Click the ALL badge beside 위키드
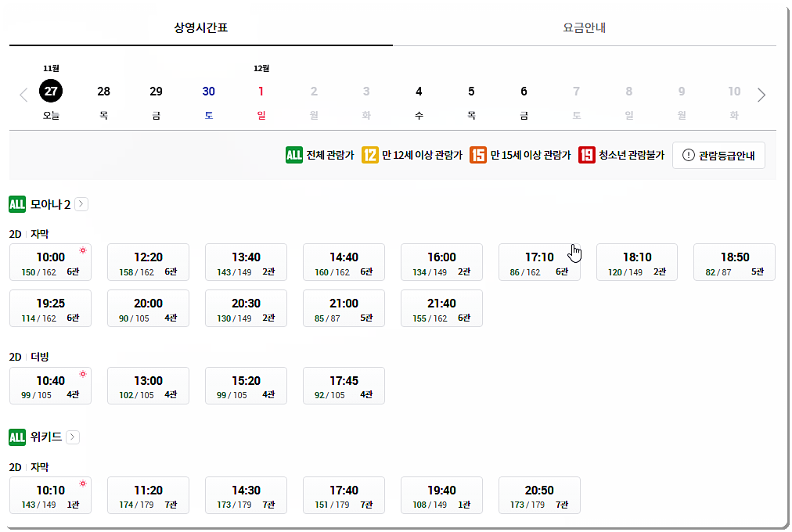Viewport: 792px width, 532px height. pyautogui.click(x=16, y=437)
